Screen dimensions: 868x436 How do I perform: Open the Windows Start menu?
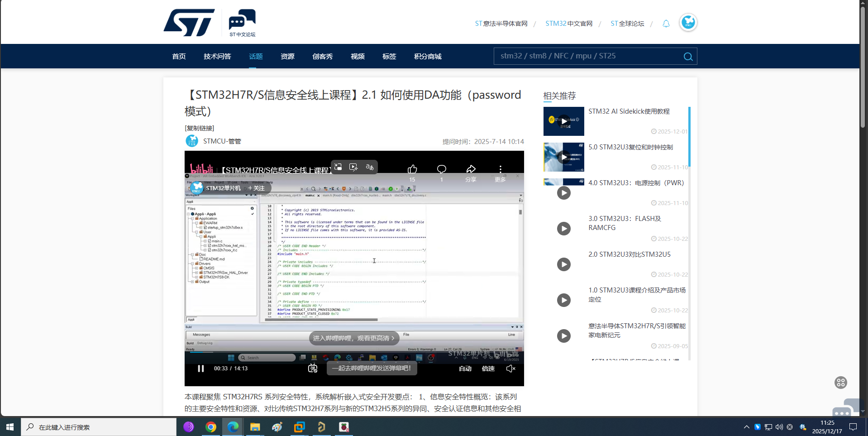coord(10,427)
